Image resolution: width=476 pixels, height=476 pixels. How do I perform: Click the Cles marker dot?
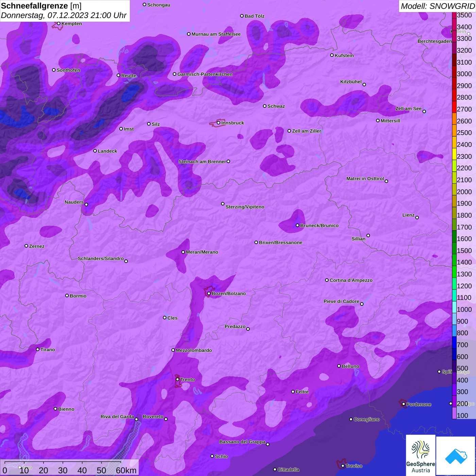click(165, 318)
